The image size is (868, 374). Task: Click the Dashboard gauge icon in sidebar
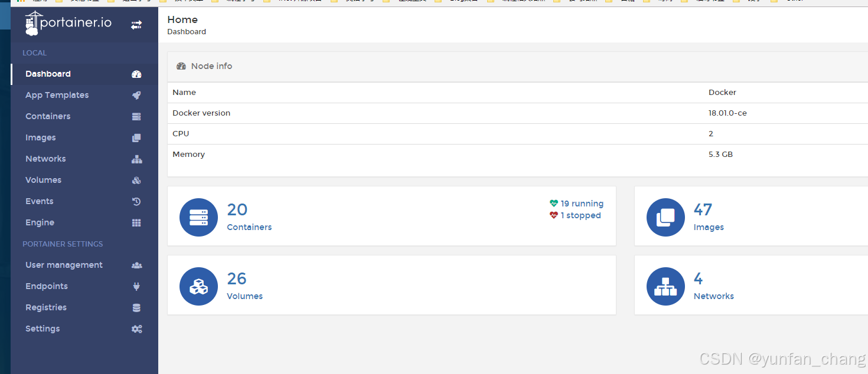[136, 74]
